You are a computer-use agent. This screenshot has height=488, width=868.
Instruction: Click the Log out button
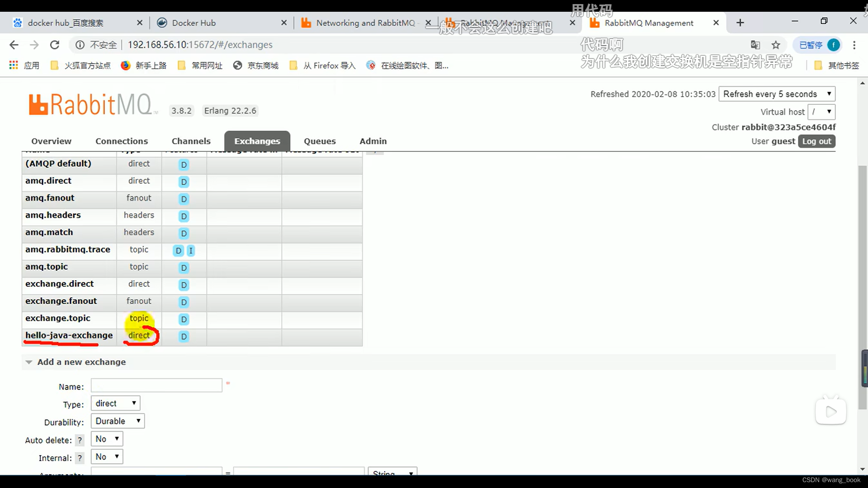(816, 141)
